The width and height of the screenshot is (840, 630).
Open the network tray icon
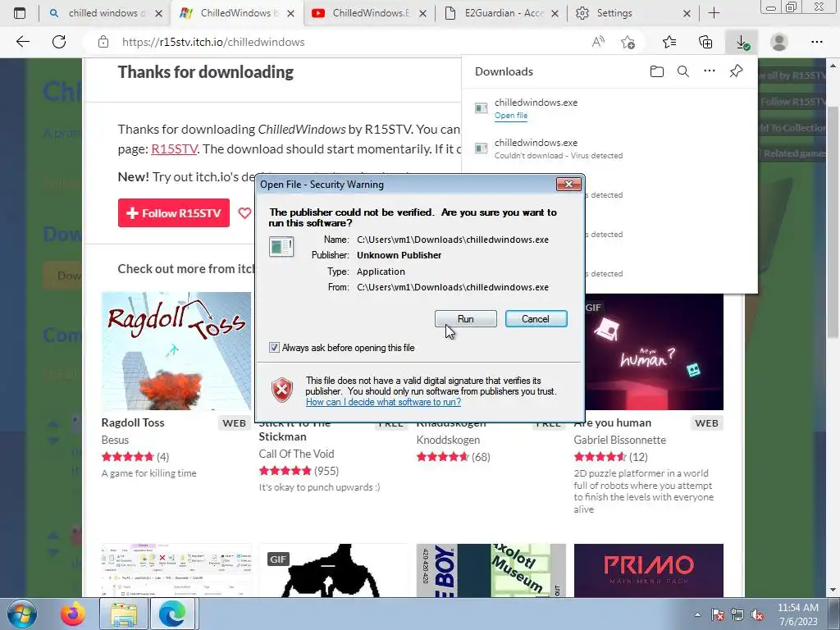pyautogui.click(x=737, y=614)
